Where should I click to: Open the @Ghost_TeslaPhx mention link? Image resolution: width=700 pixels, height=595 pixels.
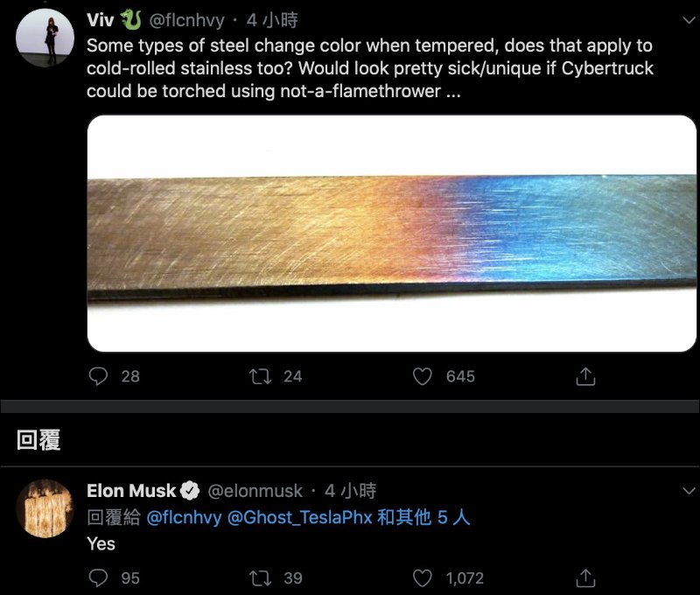(299, 517)
